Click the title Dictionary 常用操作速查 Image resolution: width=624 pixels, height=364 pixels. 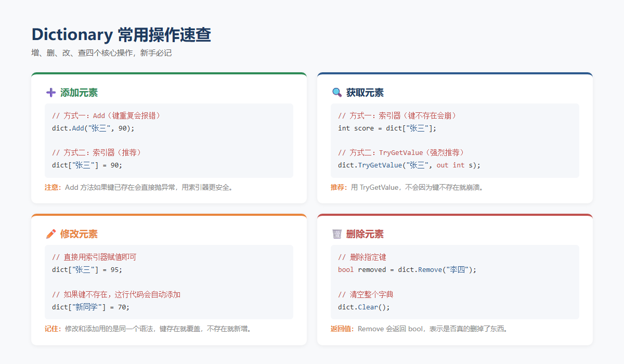point(121,35)
